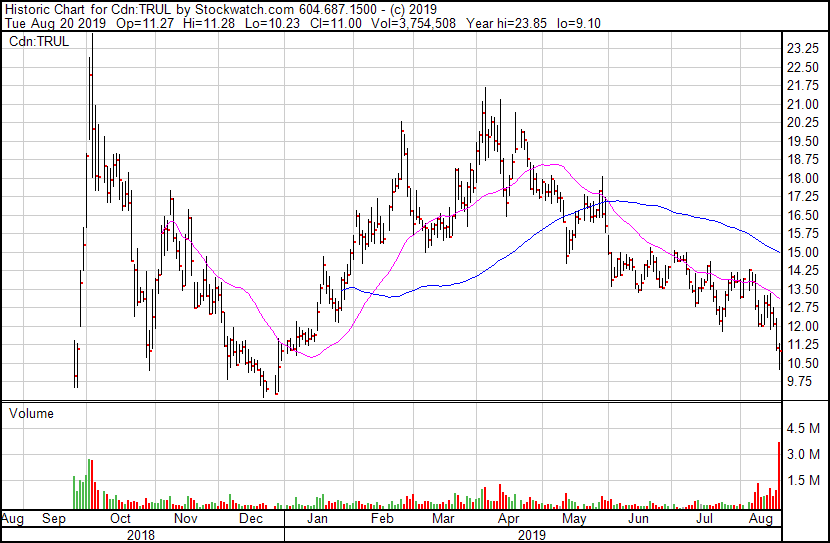830x543 pixels.
Task: Select the 17.25 price axis label
Action: [803, 197]
